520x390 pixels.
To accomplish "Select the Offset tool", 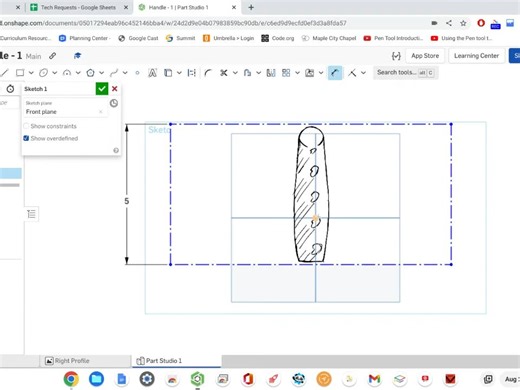I will pos(247,73).
